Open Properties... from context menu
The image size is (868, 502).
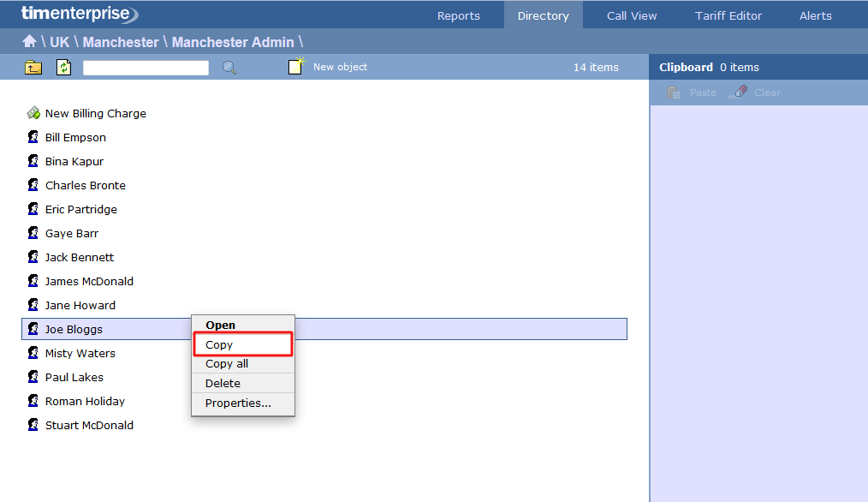(x=238, y=403)
